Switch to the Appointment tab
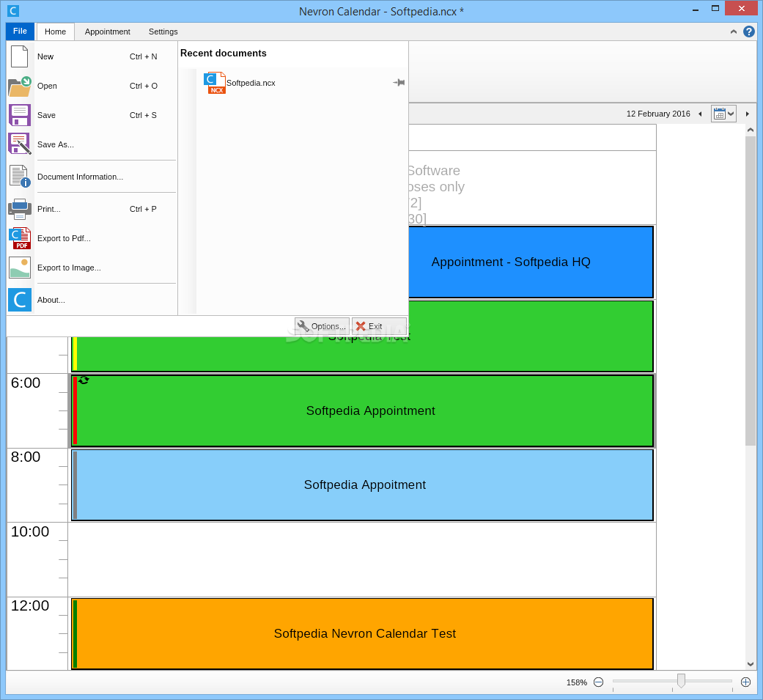 tap(108, 32)
